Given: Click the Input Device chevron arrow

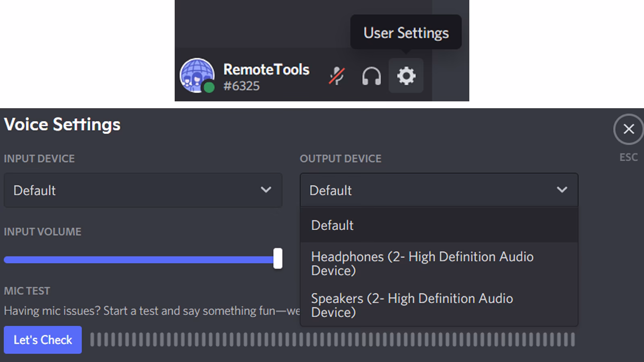Looking at the screenshot, I should [x=266, y=190].
